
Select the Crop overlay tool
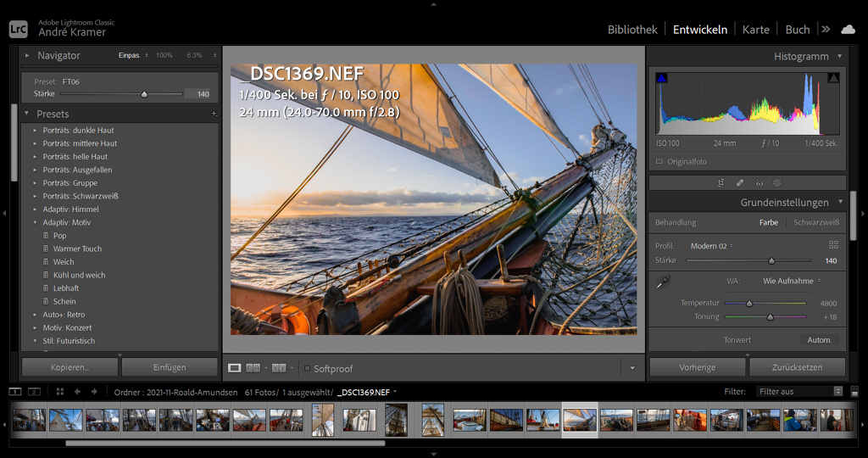pos(721,182)
